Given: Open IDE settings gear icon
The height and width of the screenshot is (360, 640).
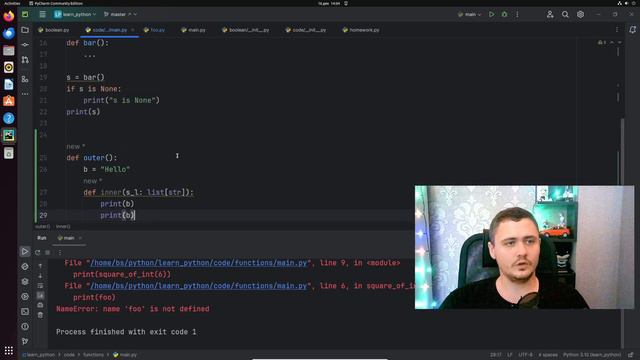Looking at the screenshot, I should pyautogui.click(x=580, y=14).
